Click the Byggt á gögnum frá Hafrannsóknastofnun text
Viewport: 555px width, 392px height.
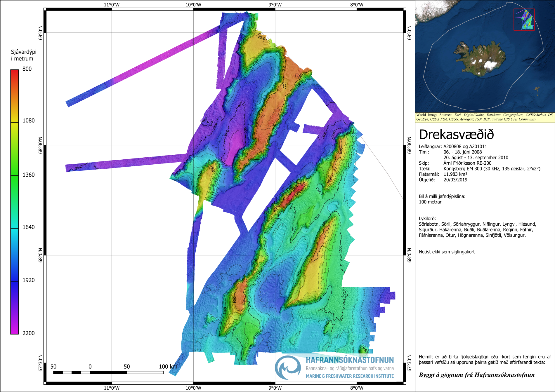tap(476, 375)
